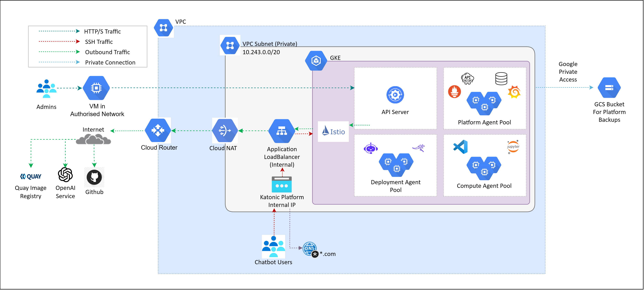Select the *.com domain text
This screenshot has height=290, width=644.
(328, 254)
